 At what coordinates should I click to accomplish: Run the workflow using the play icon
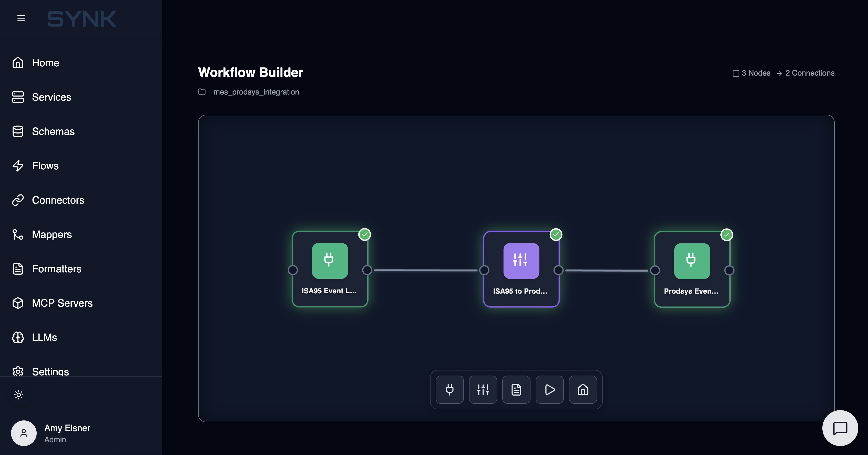coord(549,390)
